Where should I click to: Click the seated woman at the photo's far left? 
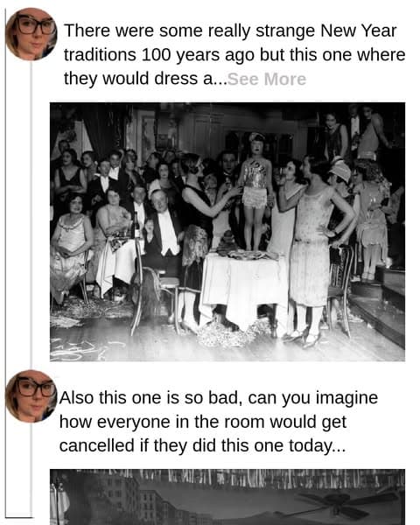(69, 248)
